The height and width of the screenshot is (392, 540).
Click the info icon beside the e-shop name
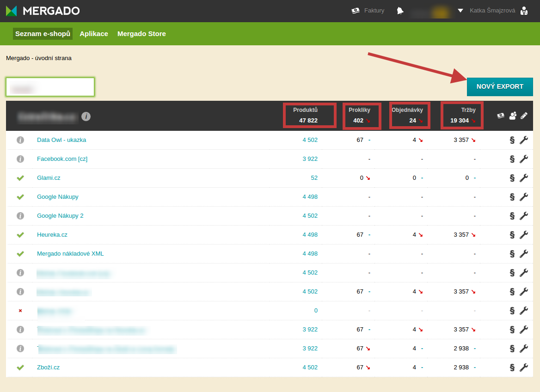coord(86,116)
